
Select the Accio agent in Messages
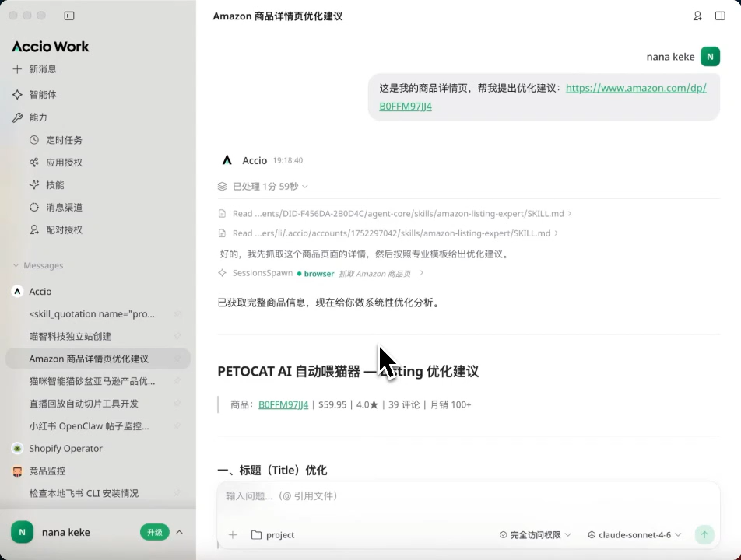(40, 292)
